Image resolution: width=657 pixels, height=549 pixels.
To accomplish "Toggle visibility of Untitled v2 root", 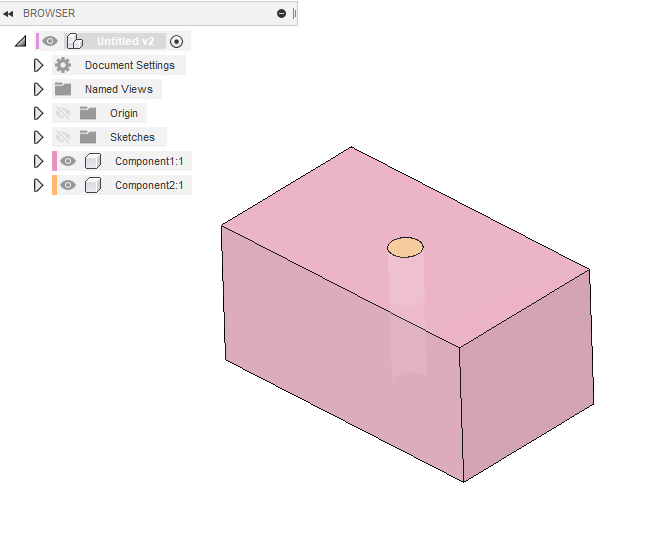I will pos(50,41).
